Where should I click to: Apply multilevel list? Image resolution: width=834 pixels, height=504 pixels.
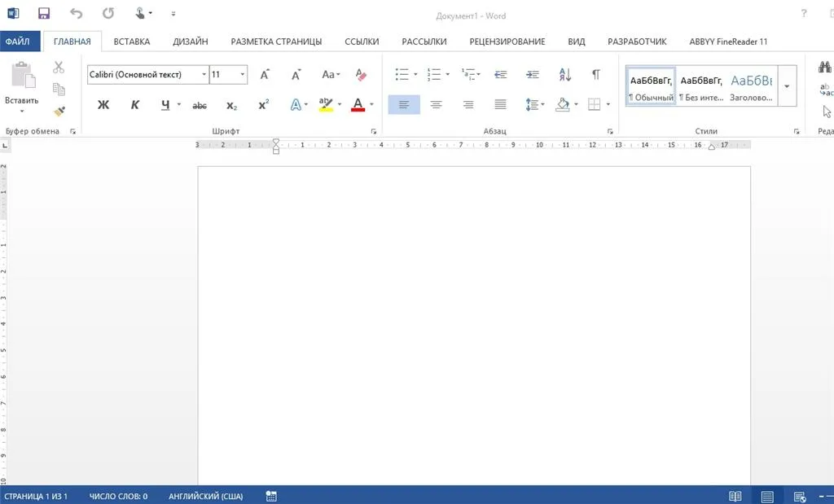468,74
